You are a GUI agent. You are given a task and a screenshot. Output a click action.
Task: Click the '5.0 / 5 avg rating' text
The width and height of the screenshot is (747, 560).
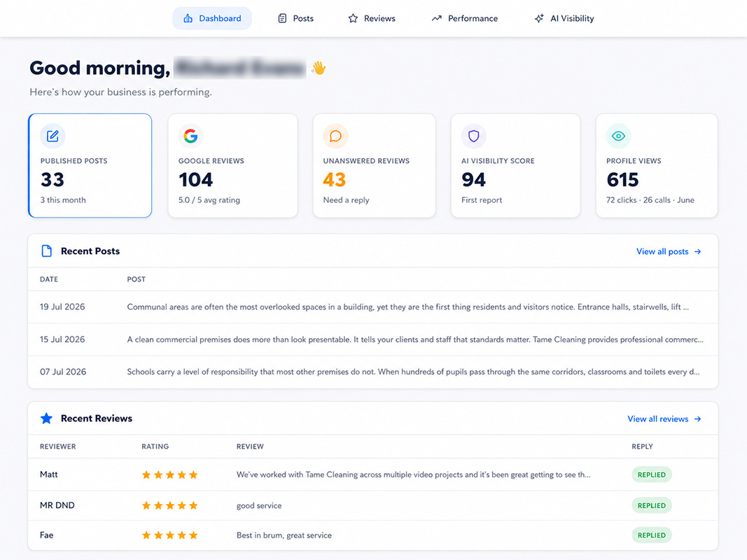coord(209,200)
